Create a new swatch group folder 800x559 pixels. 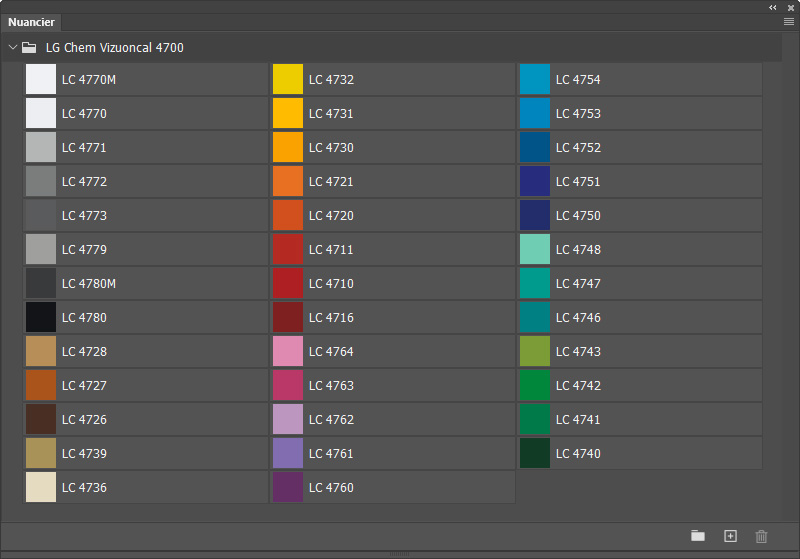tap(698, 536)
